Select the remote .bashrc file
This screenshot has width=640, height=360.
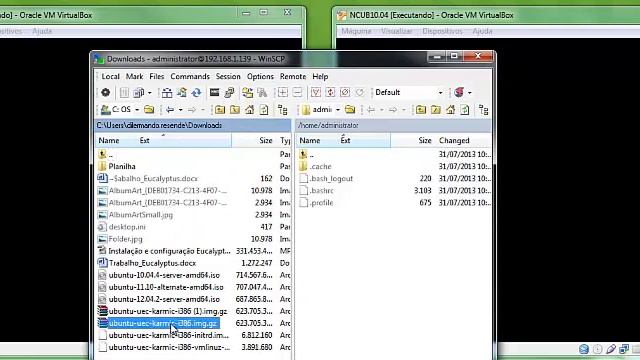pos(322,191)
